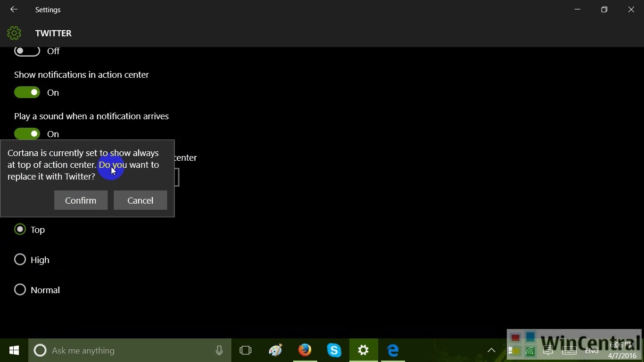Click the ENG language indicator

pyautogui.click(x=592, y=350)
